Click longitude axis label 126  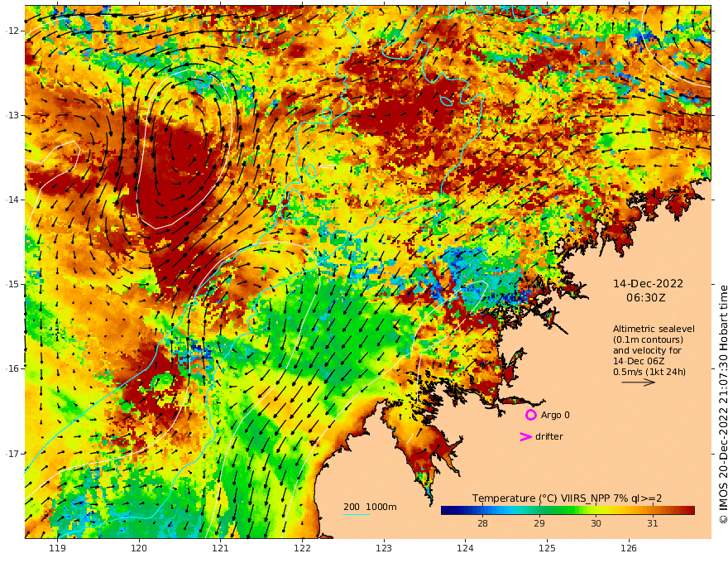[629, 548]
